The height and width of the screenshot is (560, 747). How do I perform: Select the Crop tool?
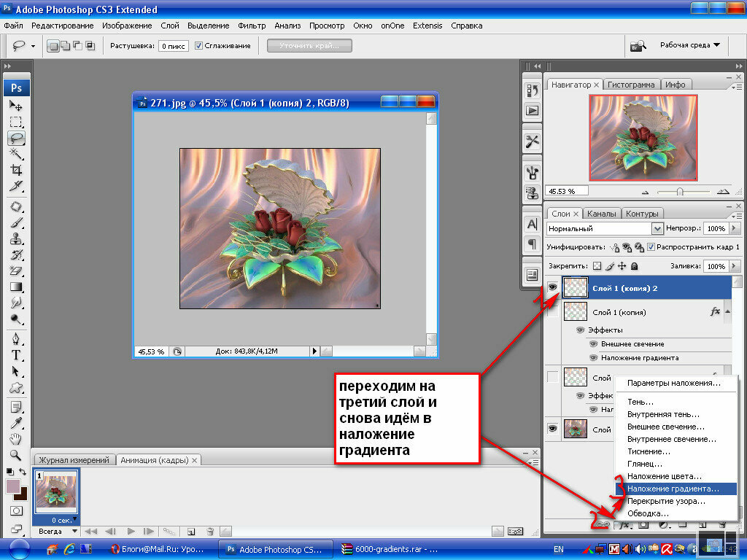16,170
